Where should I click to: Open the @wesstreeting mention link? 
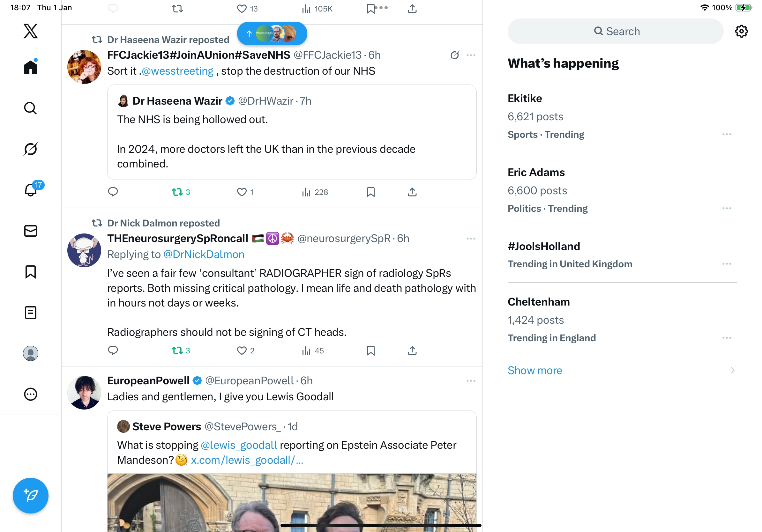[x=177, y=71]
